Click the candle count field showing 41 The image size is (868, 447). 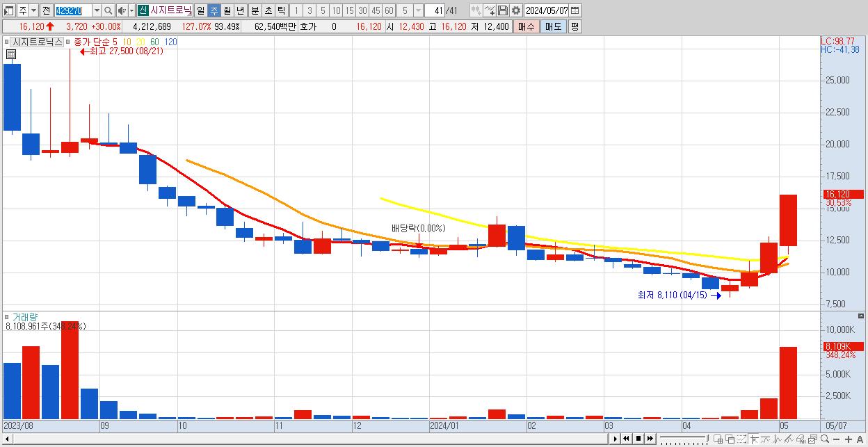435,10
